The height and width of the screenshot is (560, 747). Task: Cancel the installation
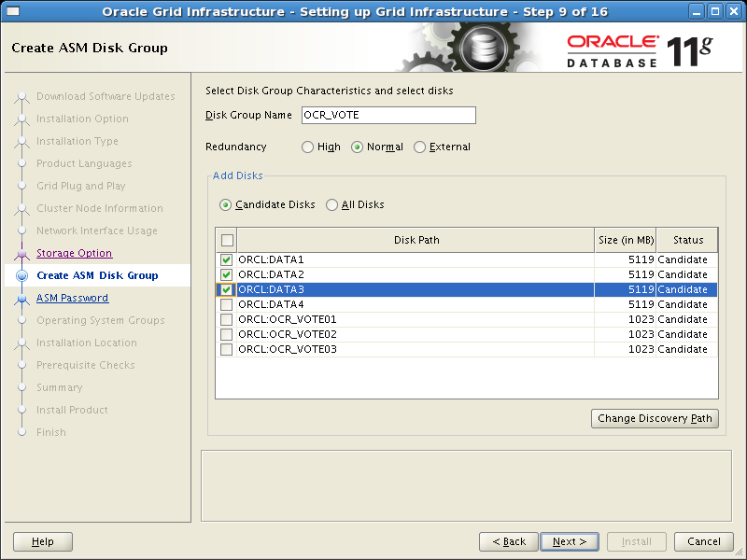704,541
